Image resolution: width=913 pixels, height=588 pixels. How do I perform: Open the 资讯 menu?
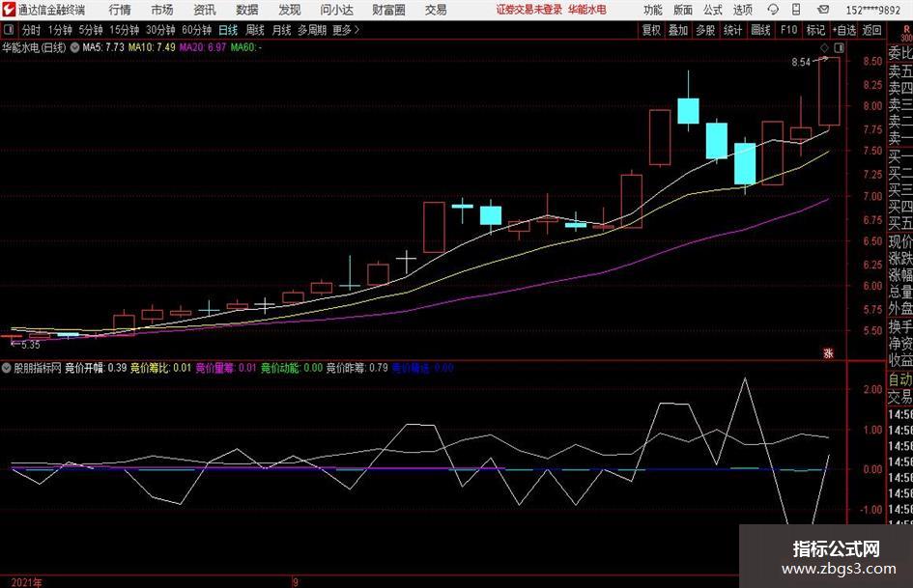click(x=205, y=10)
